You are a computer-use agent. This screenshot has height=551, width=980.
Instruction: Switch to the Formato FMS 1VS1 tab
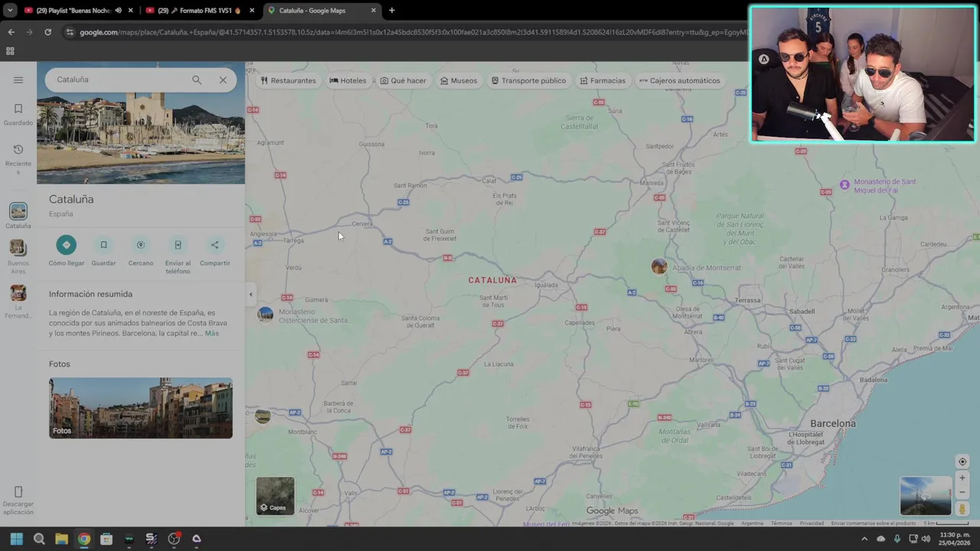[x=199, y=11]
